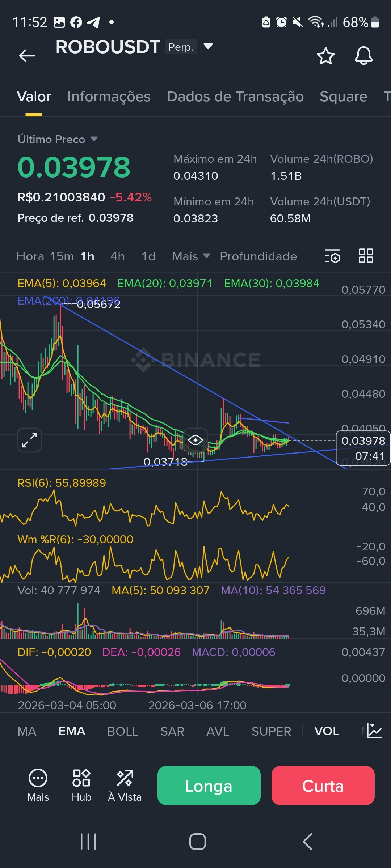Open indicator chart icon beside VOL
Viewport: 391px width, 868px height.
[x=374, y=731]
